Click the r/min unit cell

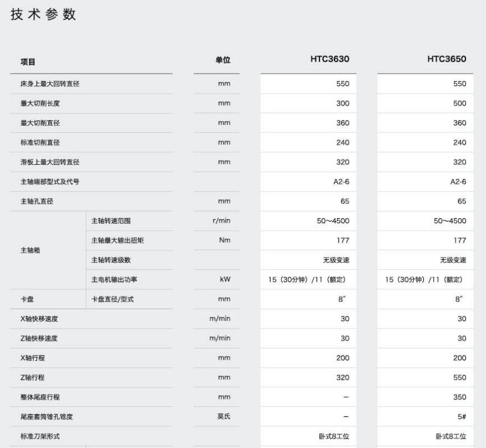tap(221, 221)
